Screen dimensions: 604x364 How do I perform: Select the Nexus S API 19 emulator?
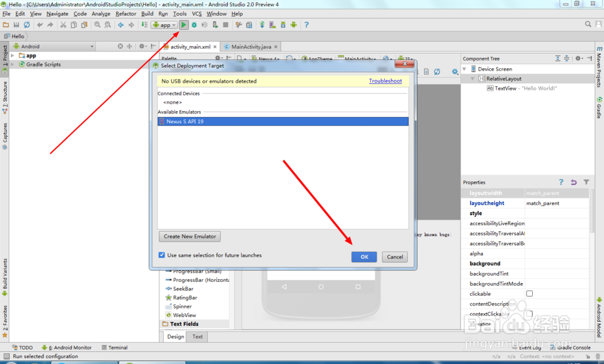(283, 121)
